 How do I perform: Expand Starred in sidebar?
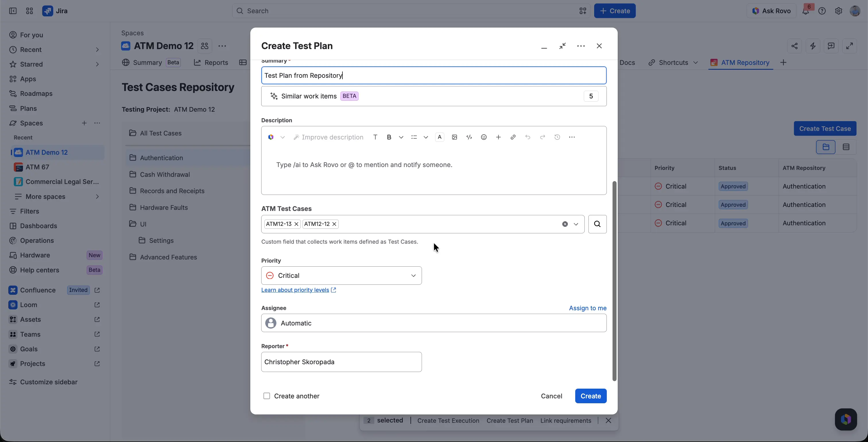(x=97, y=64)
